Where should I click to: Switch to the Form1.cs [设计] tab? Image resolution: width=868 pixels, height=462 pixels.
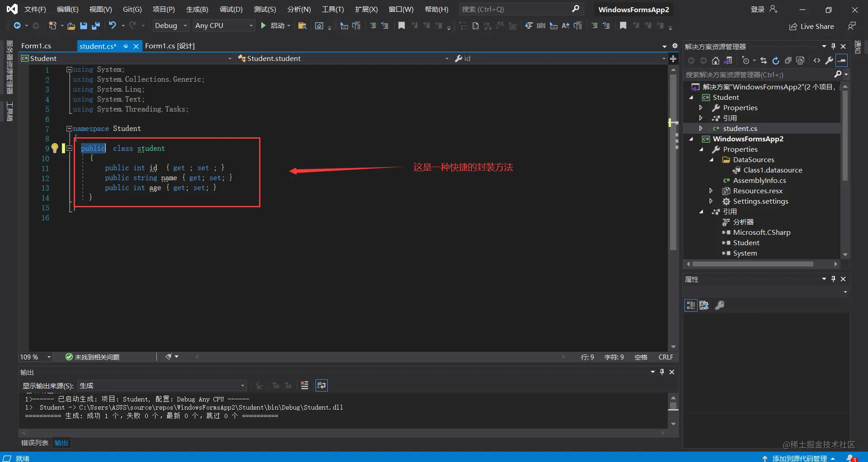coord(170,46)
